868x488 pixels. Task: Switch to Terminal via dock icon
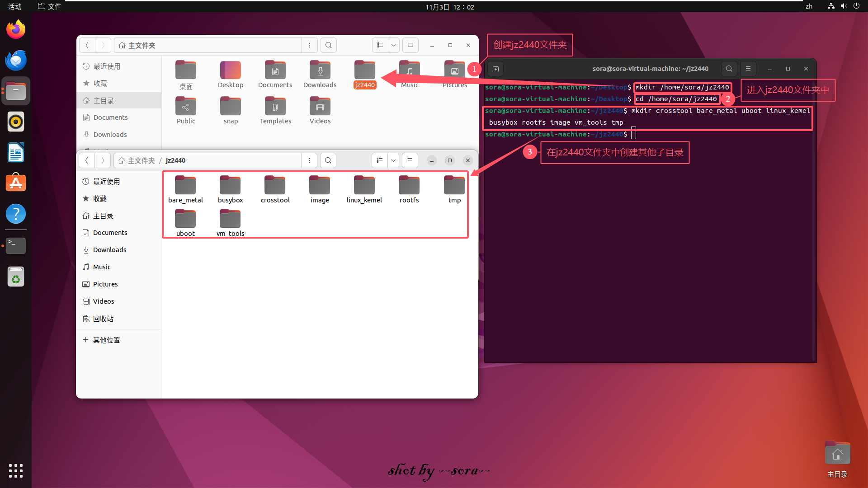tap(16, 245)
